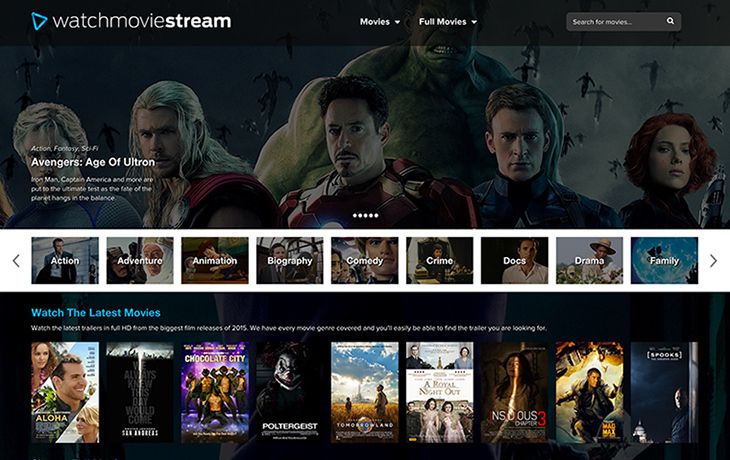Open the San Andreas movie poster

[x=140, y=392]
